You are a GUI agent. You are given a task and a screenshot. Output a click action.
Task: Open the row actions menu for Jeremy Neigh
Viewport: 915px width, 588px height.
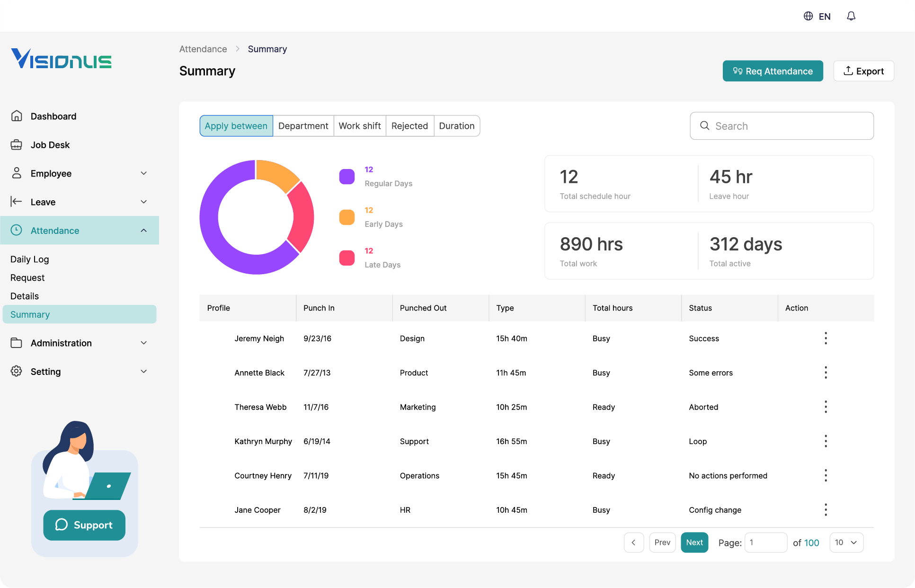coord(826,338)
